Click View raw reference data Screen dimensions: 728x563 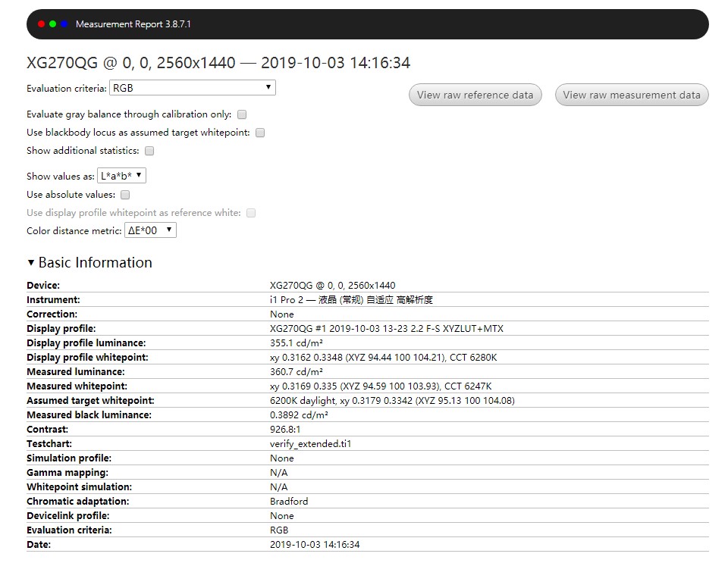tap(475, 95)
